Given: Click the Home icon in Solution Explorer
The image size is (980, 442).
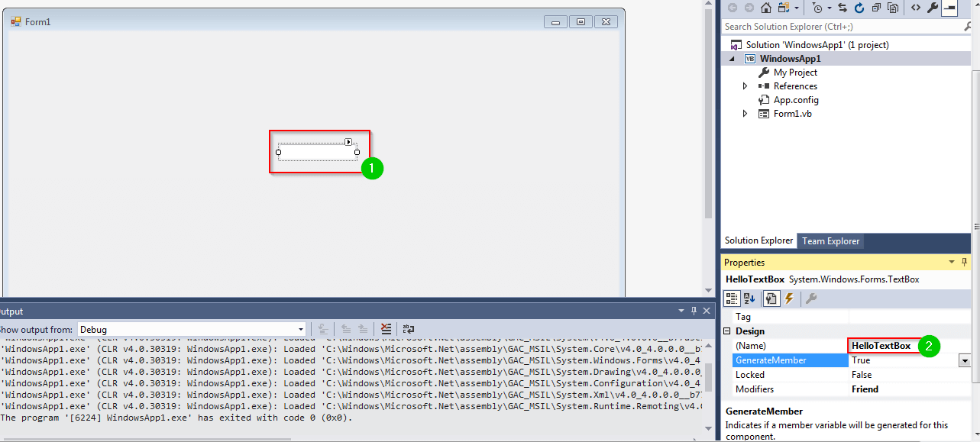Looking at the screenshot, I should pos(765,8).
